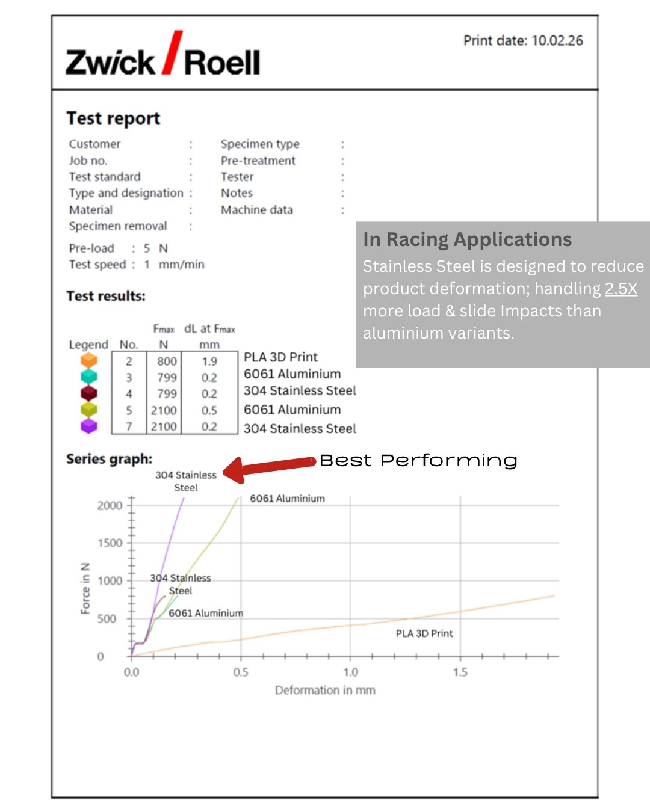Viewport: 650px width, 812px height.
Task: Click the ZwickRoell logo
Action: (163, 54)
